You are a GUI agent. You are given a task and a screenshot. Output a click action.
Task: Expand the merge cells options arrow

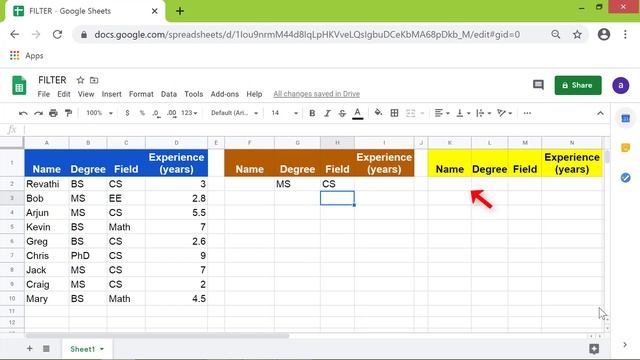point(422,113)
